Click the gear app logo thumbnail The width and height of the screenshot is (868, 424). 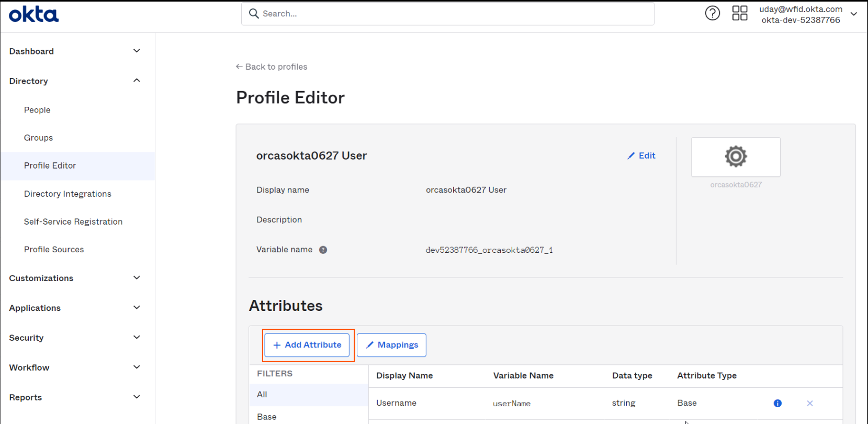click(736, 157)
